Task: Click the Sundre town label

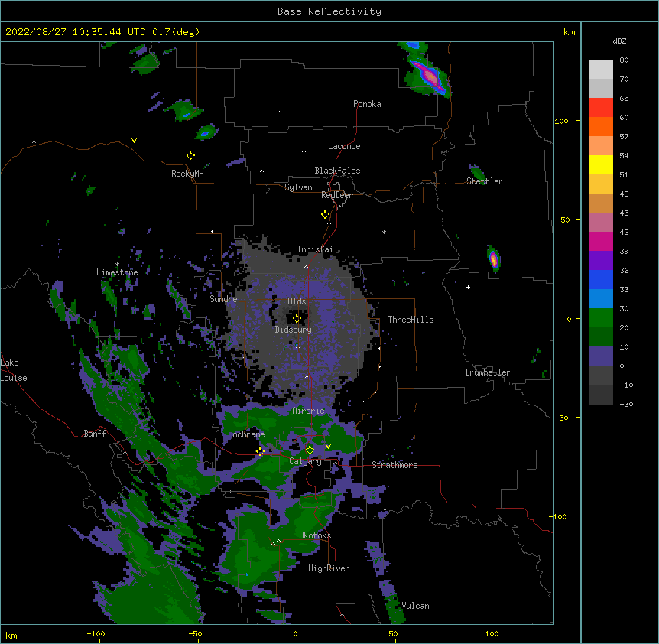Action: [x=223, y=299]
